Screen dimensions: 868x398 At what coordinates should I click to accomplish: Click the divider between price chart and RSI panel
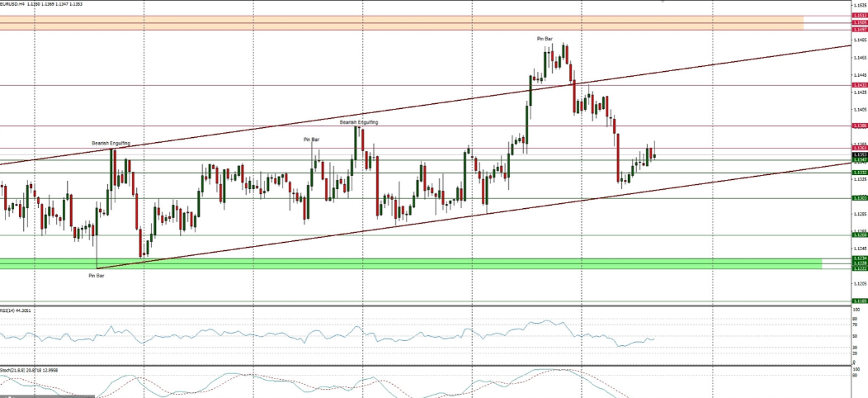pyautogui.click(x=413, y=306)
